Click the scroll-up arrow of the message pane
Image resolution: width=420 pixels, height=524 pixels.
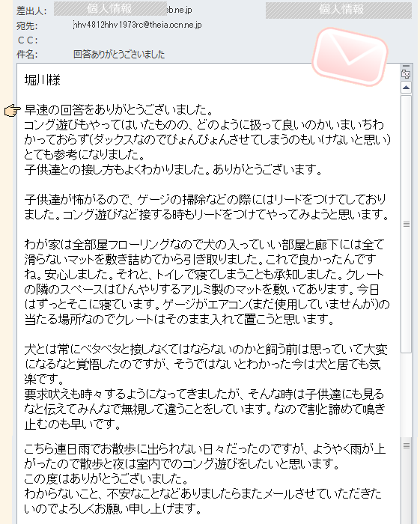point(406,88)
